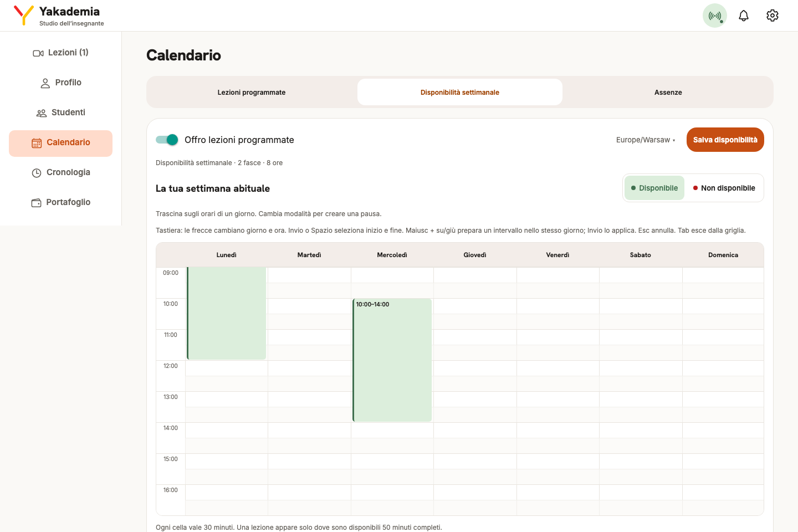Click the Lunedì green availability block

coord(226,313)
